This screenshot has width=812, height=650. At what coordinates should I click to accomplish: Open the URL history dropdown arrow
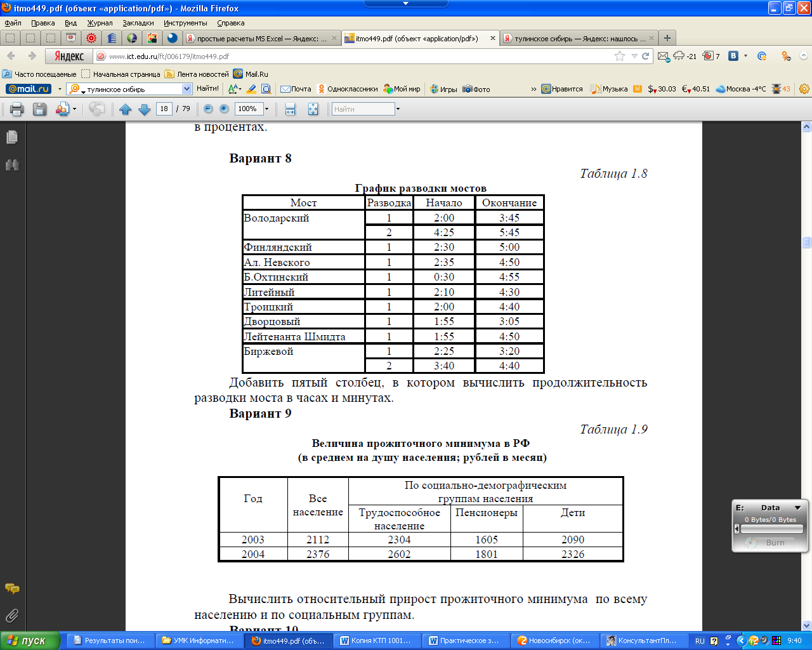(634, 56)
